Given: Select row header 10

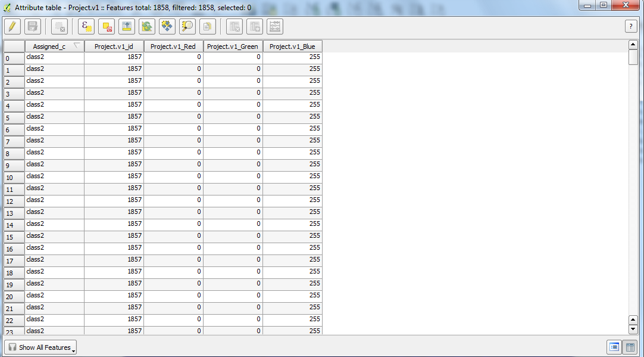Looking at the screenshot, I should coord(14,178).
